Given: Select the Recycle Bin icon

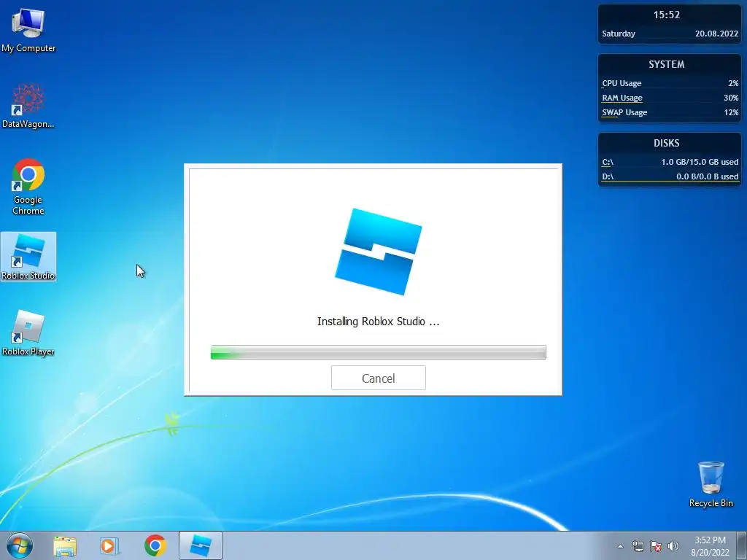Looking at the screenshot, I should [711, 484].
